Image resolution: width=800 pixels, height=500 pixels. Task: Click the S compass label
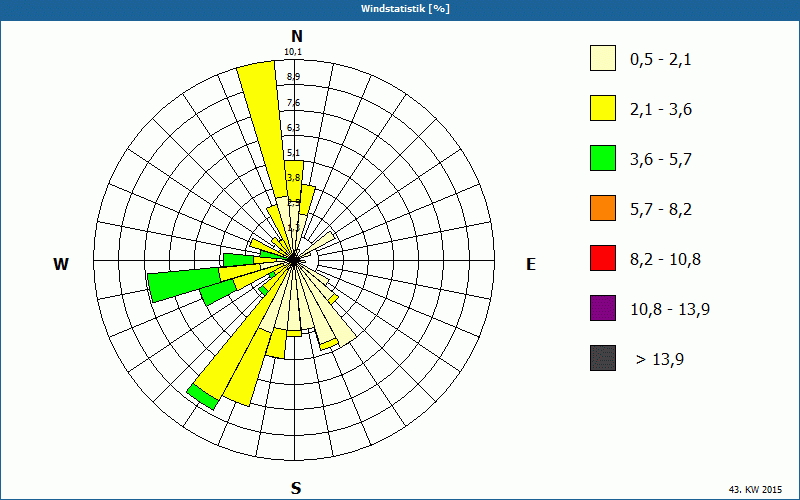(x=296, y=488)
